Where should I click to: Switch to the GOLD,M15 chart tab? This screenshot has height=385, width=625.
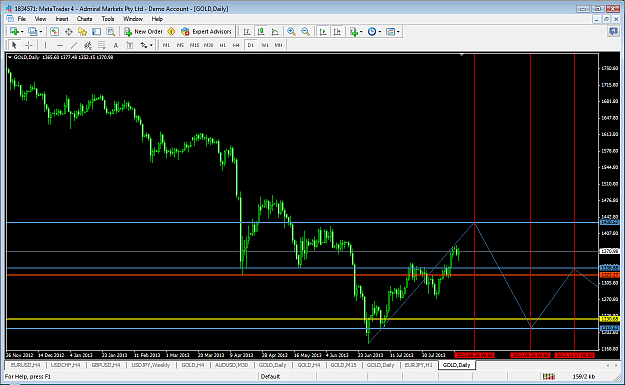tap(343, 365)
